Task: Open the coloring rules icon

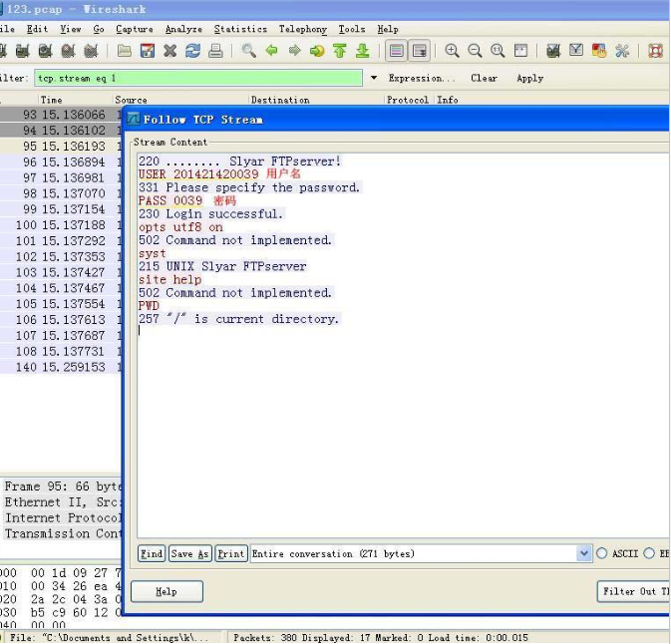Action: pyautogui.click(x=599, y=51)
